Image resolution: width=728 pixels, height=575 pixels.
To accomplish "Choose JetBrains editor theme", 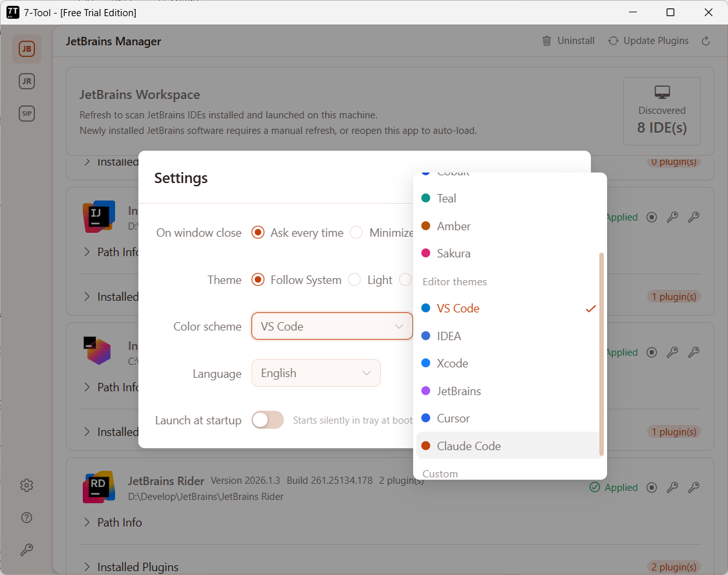I will (509, 391).
